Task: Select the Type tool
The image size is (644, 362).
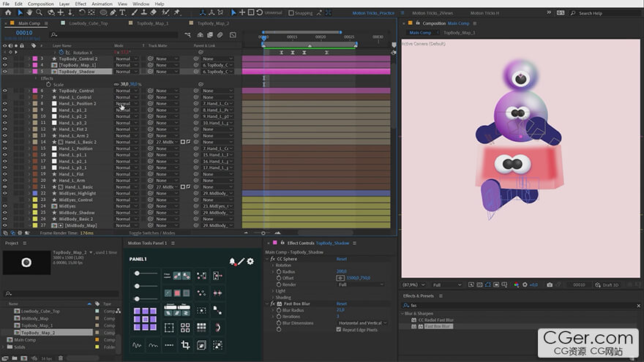Action: [122, 12]
